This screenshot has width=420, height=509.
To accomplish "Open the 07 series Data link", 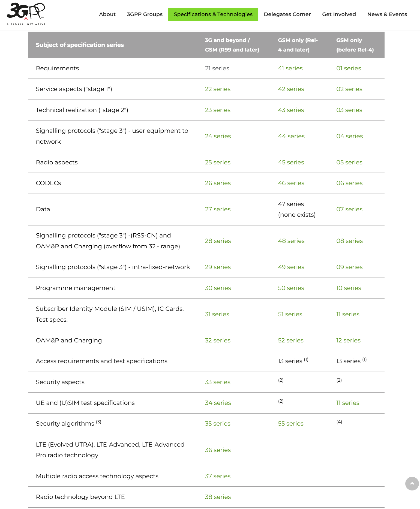I will 349,209.
